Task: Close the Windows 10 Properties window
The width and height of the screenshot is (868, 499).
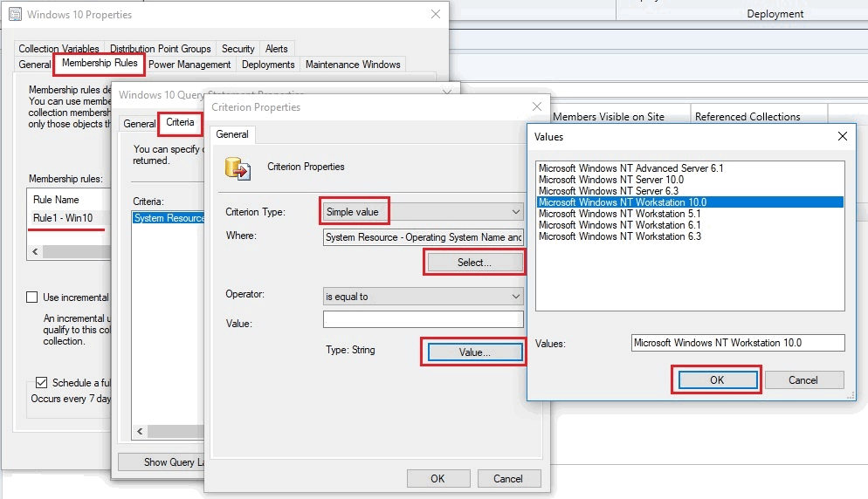Action: click(x=436, y=14)
